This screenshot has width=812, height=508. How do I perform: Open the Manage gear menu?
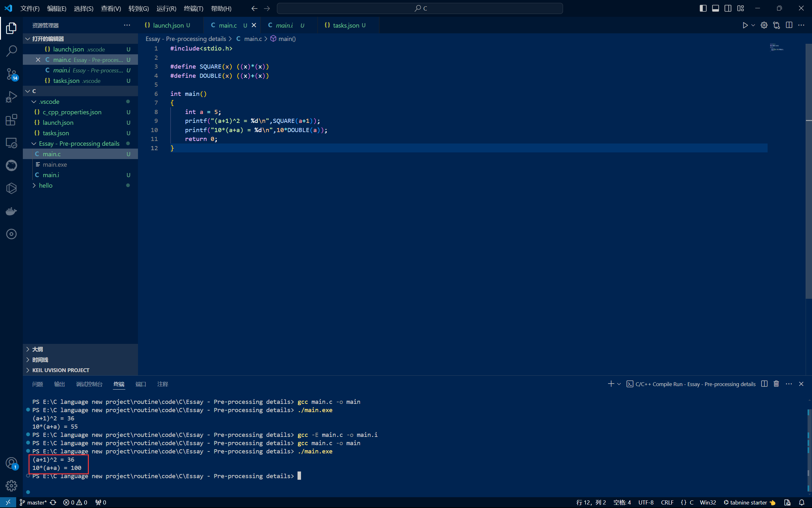click(11, 485)
